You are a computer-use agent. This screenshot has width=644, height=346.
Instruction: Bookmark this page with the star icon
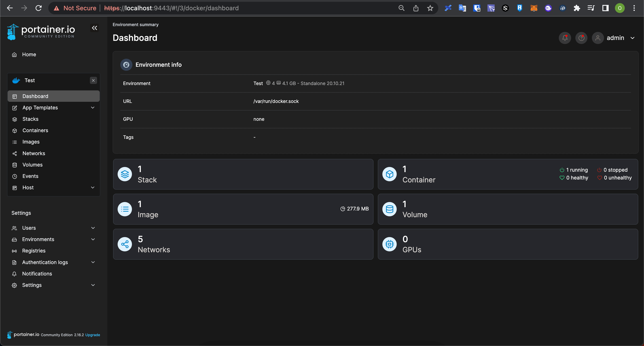pos(430,8)
